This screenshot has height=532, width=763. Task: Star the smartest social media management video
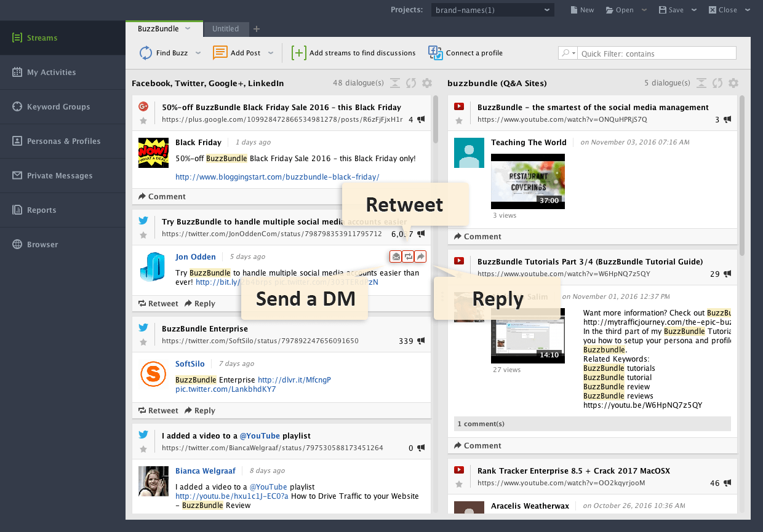click(458, 121)
